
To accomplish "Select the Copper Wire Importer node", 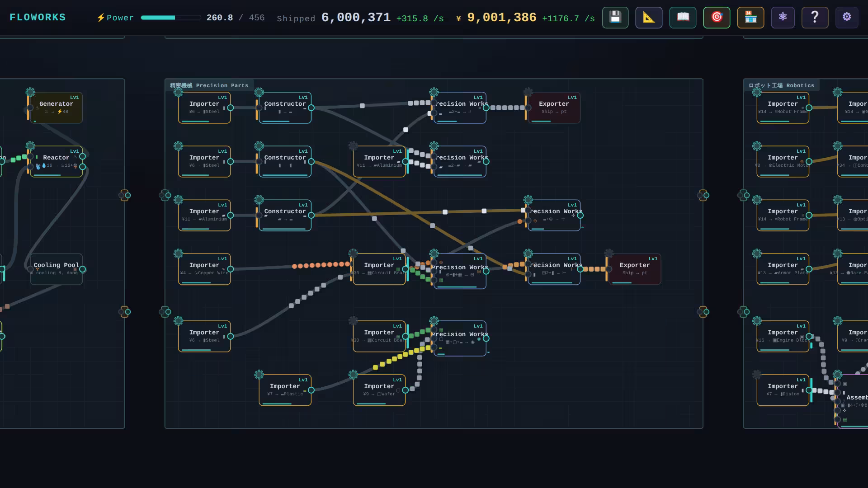I will coord(204,269).
